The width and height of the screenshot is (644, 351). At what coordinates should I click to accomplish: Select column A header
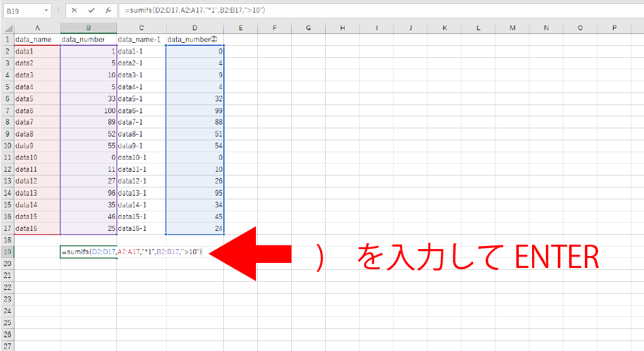click(38, 28)
